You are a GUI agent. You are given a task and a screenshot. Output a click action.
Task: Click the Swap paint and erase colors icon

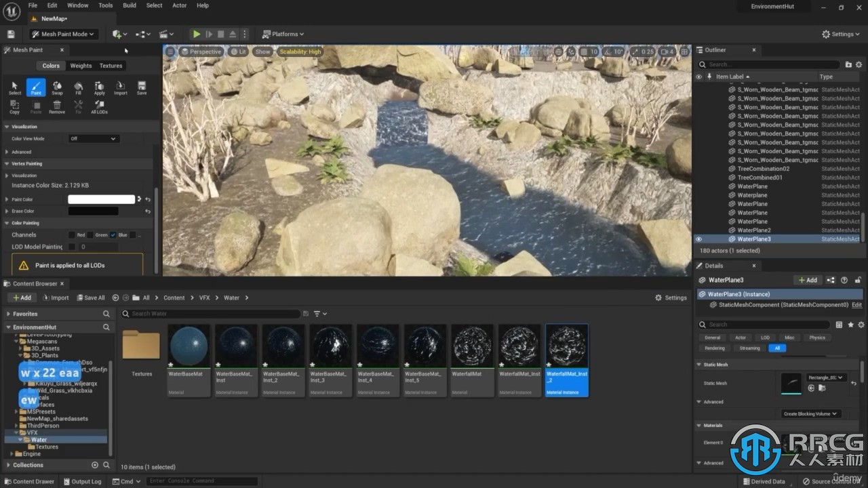click(x=139, y=199)
